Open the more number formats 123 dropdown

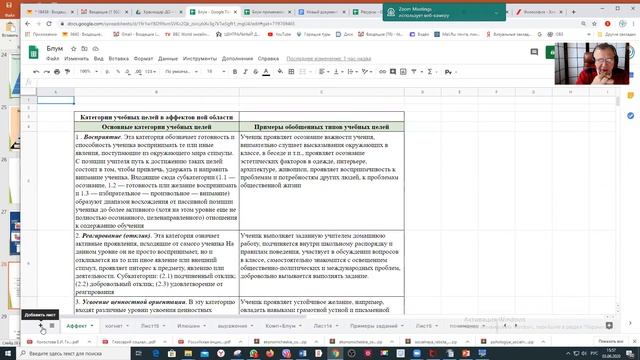(x=151, y=72)
